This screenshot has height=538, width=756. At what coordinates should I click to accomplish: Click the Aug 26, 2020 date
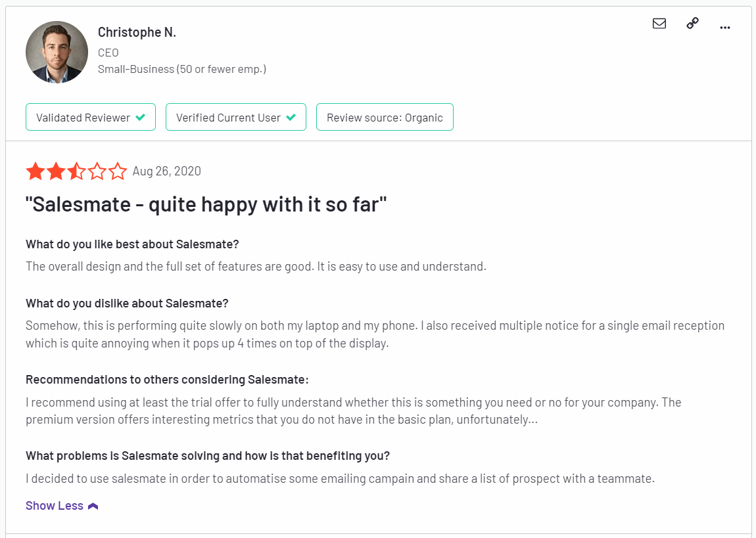tap(167, 171)
